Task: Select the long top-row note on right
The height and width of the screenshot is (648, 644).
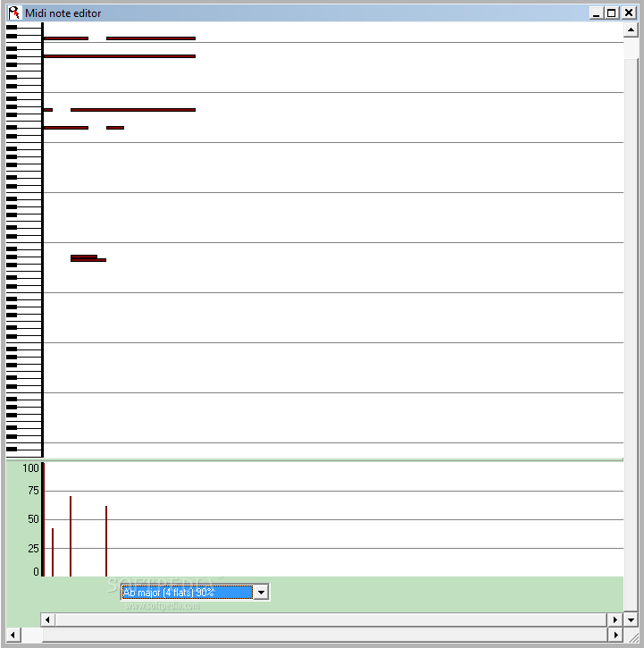Action: coord(151,38)
